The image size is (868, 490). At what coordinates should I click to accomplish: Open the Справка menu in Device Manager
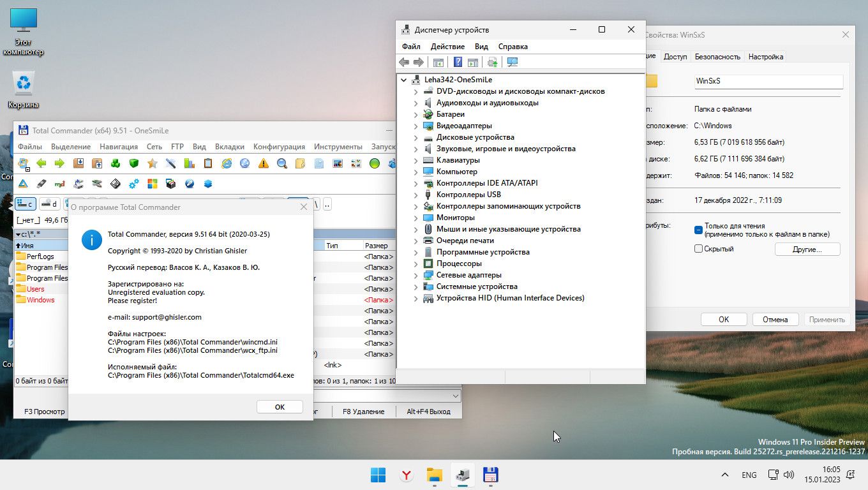513,47
